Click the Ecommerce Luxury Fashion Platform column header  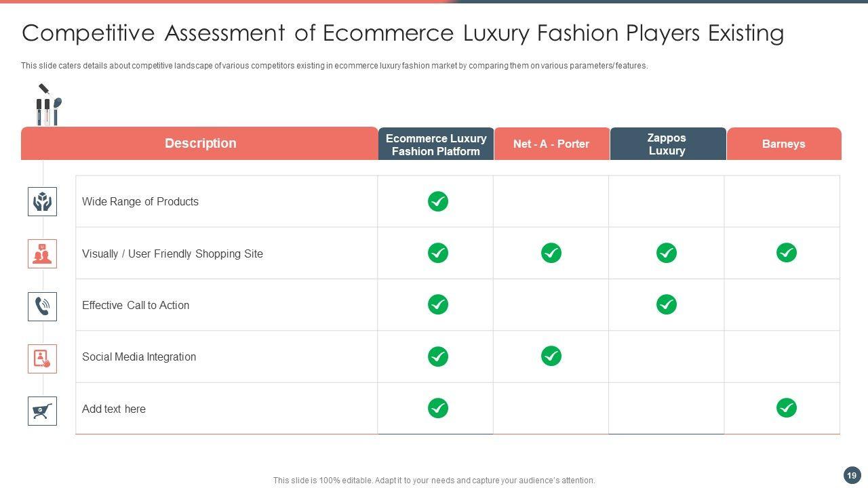436,144
